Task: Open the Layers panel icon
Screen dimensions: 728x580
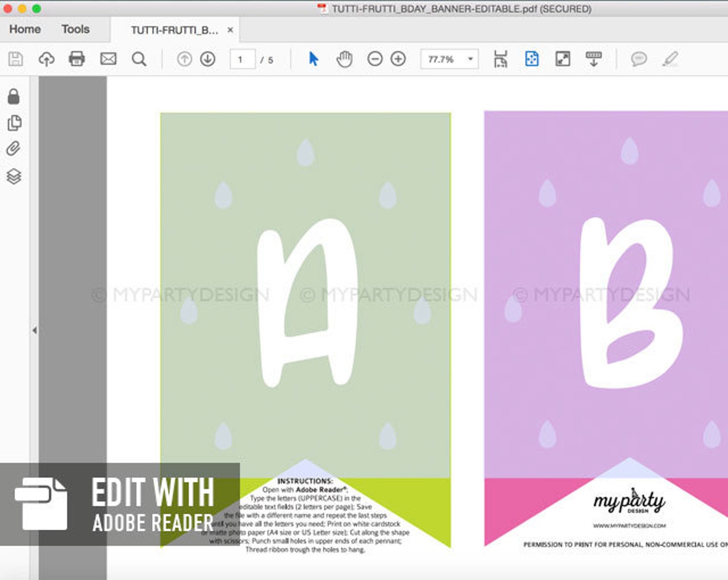Action: [14, 176]
